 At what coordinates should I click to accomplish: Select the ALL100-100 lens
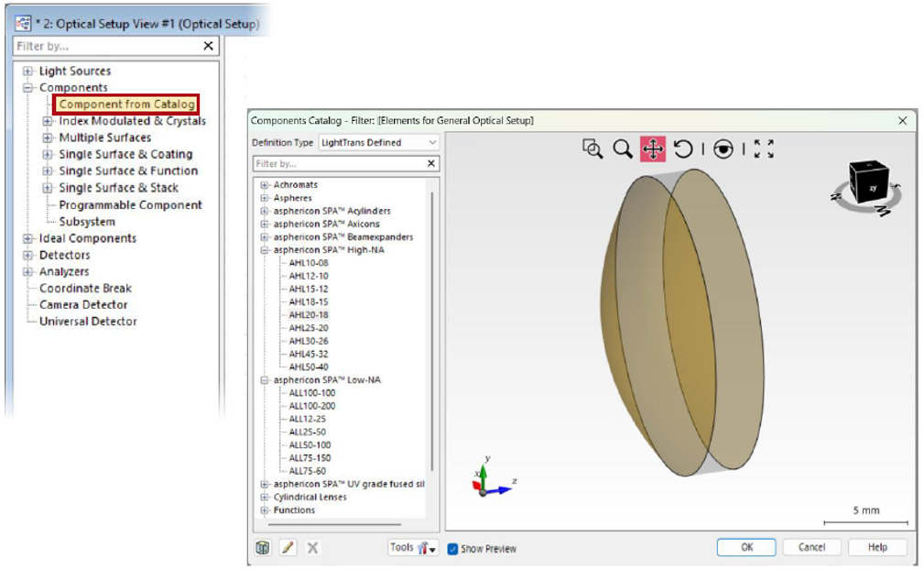311,392
